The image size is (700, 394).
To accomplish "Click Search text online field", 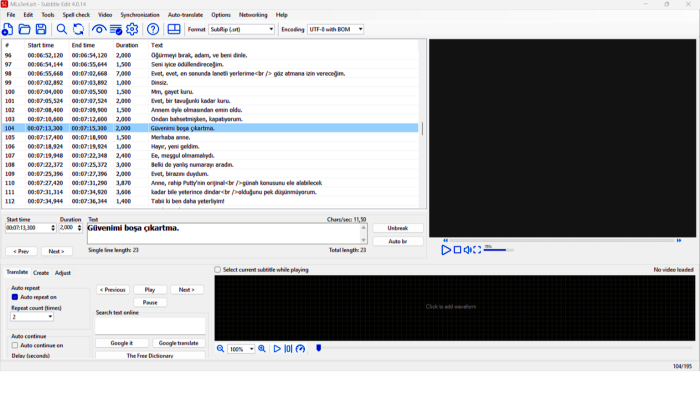I will click(x=150, y=326).
